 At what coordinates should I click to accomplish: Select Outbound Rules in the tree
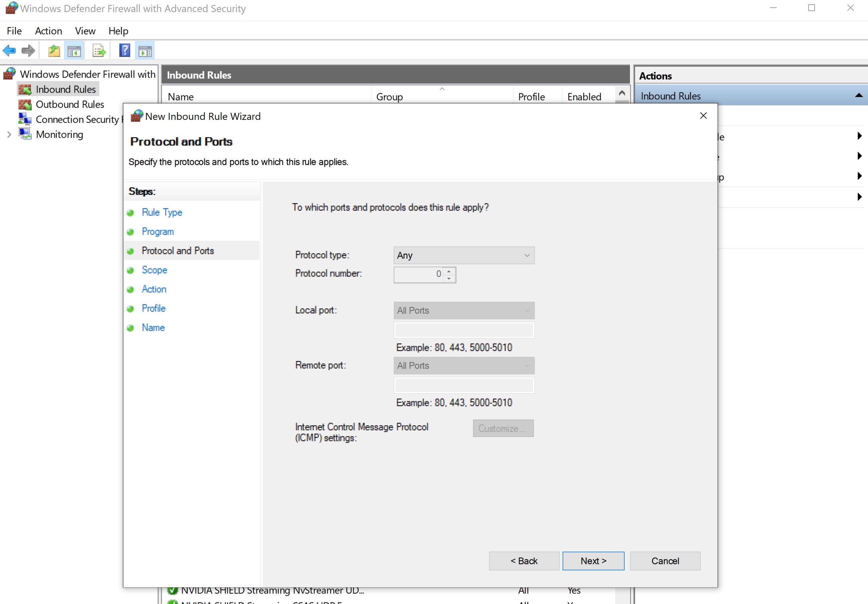pyautogui.click(x=69, y=105)
